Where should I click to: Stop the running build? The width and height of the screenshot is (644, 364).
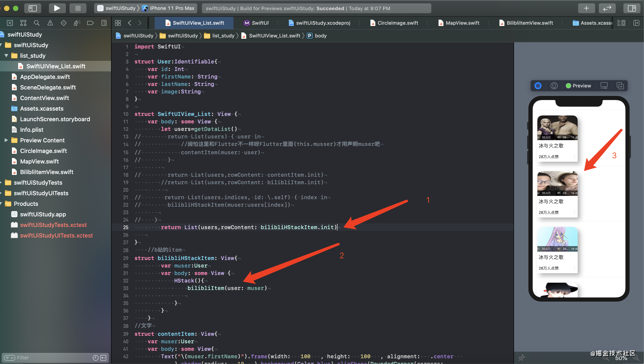click(78, 8)
